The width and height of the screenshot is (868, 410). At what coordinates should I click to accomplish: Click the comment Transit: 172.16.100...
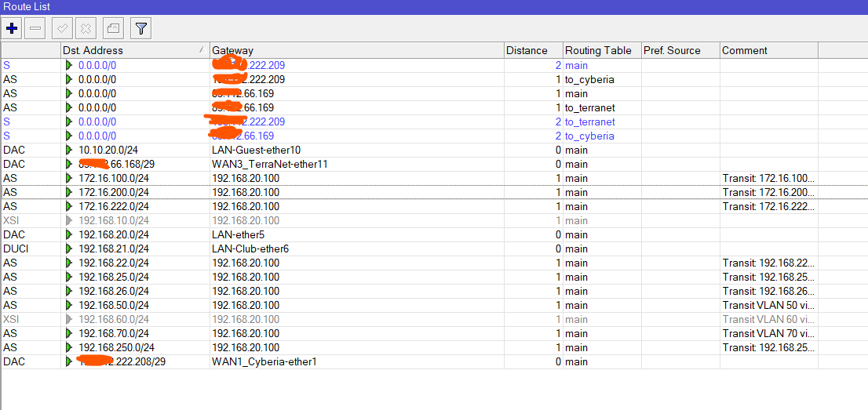[x=768, y=178]
